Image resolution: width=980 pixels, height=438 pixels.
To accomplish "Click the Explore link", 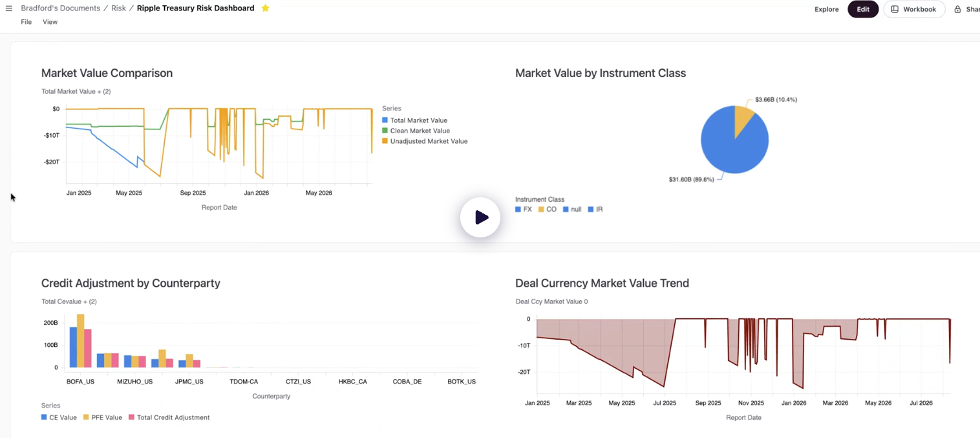I will (x=826, y=9).
